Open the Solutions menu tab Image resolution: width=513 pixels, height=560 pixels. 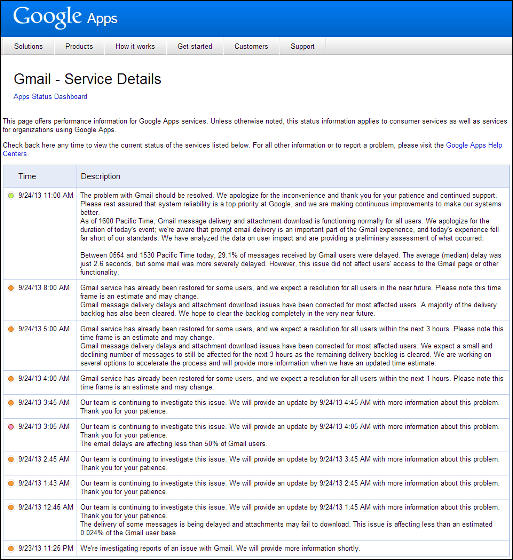tap(29, 46)
